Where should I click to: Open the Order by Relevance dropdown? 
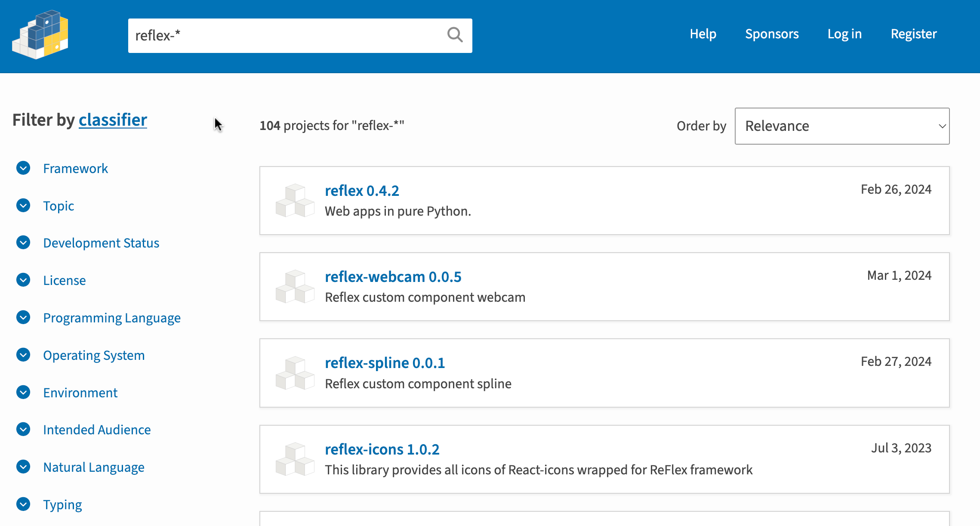(842, 126)
